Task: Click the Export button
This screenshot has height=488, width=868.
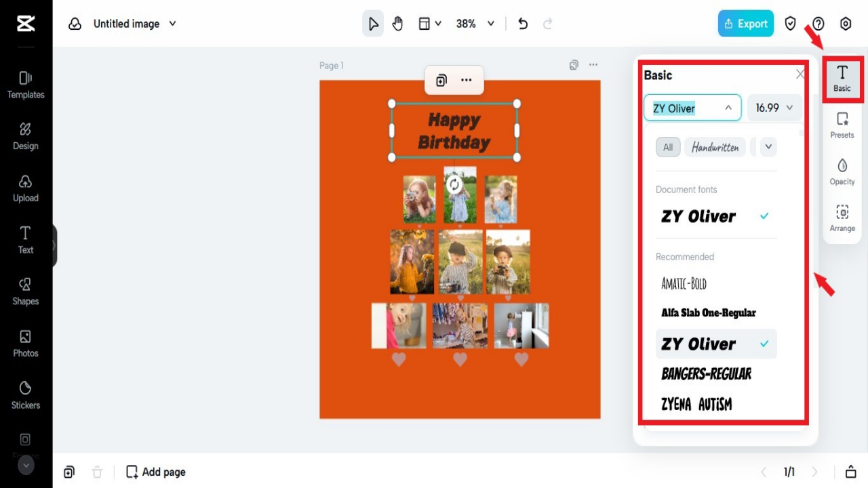Action: coord(745,23)
